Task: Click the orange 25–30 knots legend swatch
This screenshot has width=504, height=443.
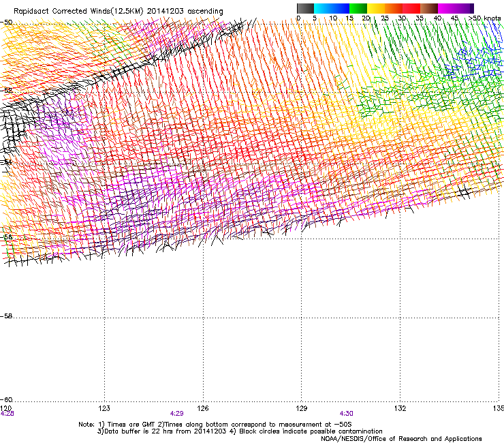Action: (394, 8)
